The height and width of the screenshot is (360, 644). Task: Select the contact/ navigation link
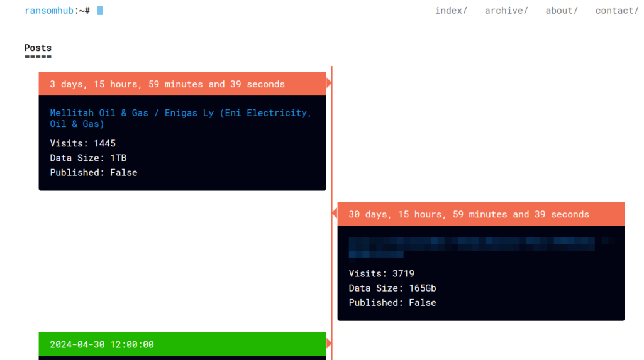(x=616, y=11)
